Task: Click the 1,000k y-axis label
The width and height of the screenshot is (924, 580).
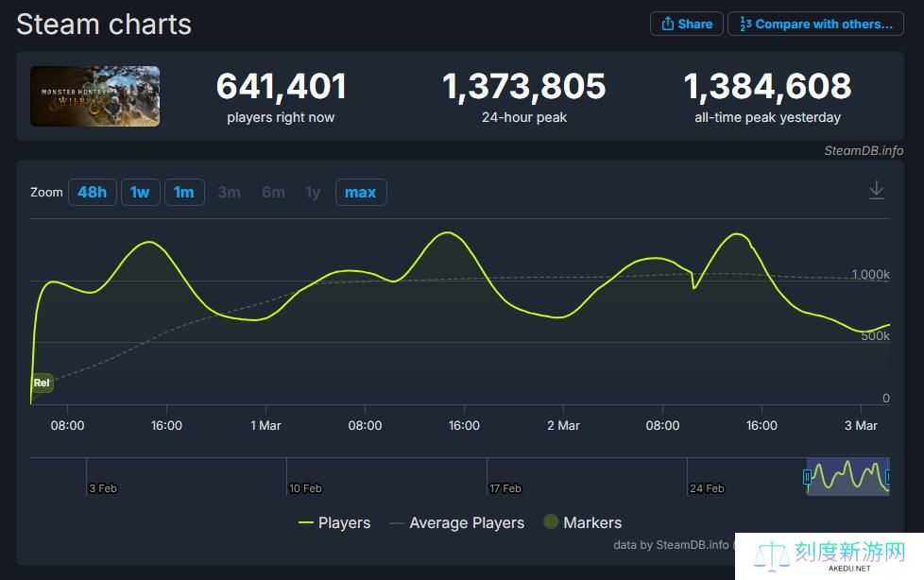Action: [x=870, y=275]
